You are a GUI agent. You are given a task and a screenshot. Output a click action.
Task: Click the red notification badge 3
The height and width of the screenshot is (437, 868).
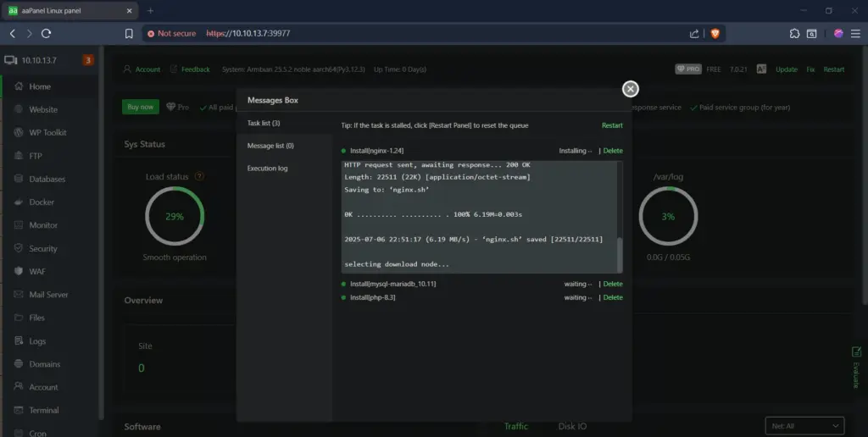point(87,60)
